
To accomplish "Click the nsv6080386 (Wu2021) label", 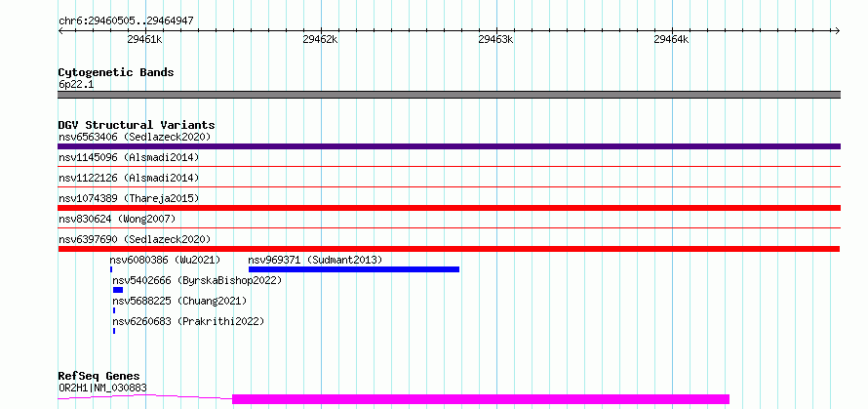I will tap(165, 260).
